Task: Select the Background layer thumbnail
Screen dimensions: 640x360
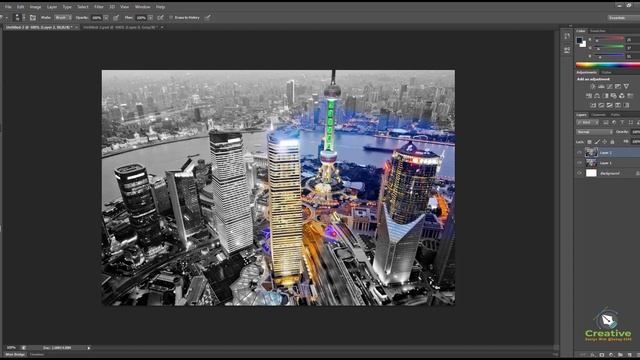Action: (591, 173)
